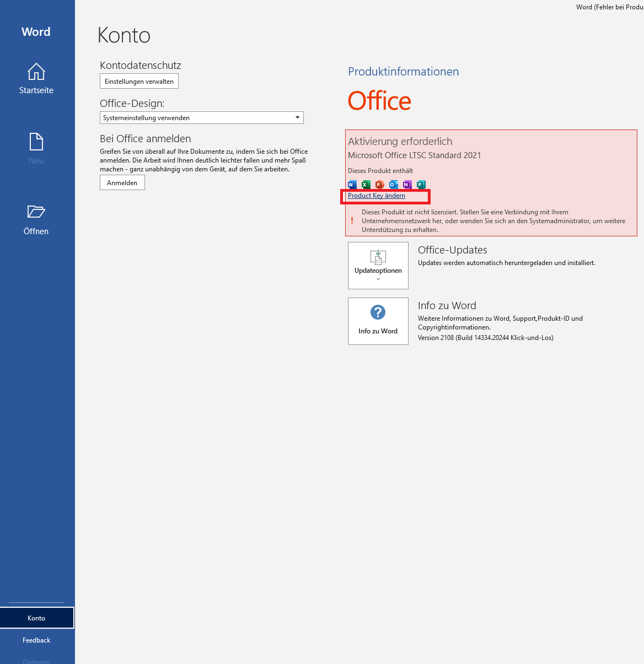Viewport: 644px width, 664px height.
Task: Click the Publisher icon in product contents
Action: (421, 185)
